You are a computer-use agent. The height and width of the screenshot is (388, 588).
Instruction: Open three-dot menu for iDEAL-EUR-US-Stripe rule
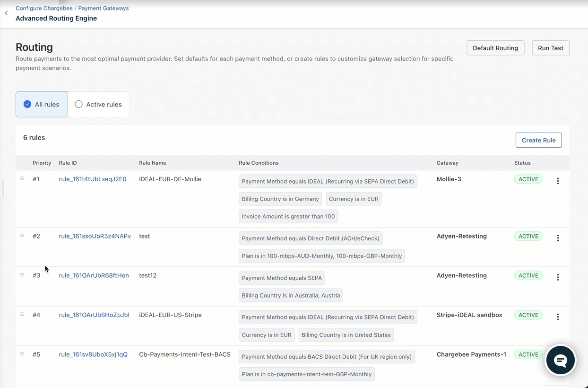[558, 317]
